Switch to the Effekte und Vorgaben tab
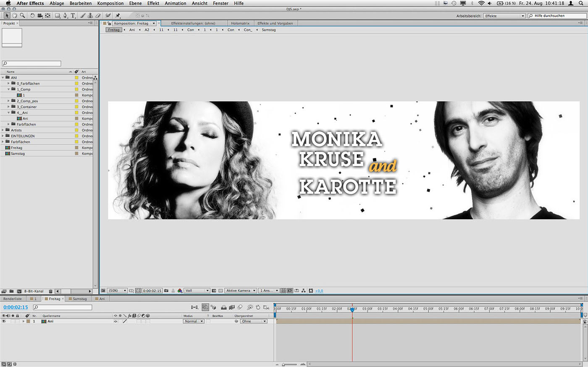The width and height of the screenshot is (588, 367). pos(275,24)
